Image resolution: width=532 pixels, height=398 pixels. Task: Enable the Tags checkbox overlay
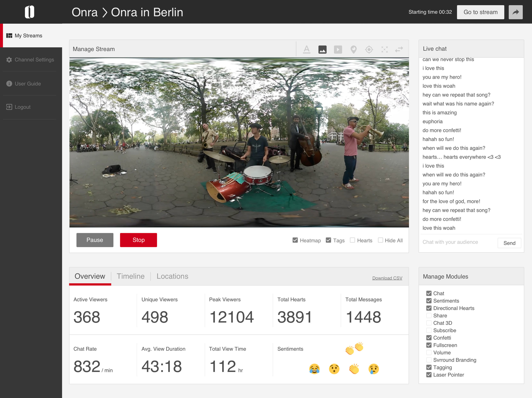point(329,240)
